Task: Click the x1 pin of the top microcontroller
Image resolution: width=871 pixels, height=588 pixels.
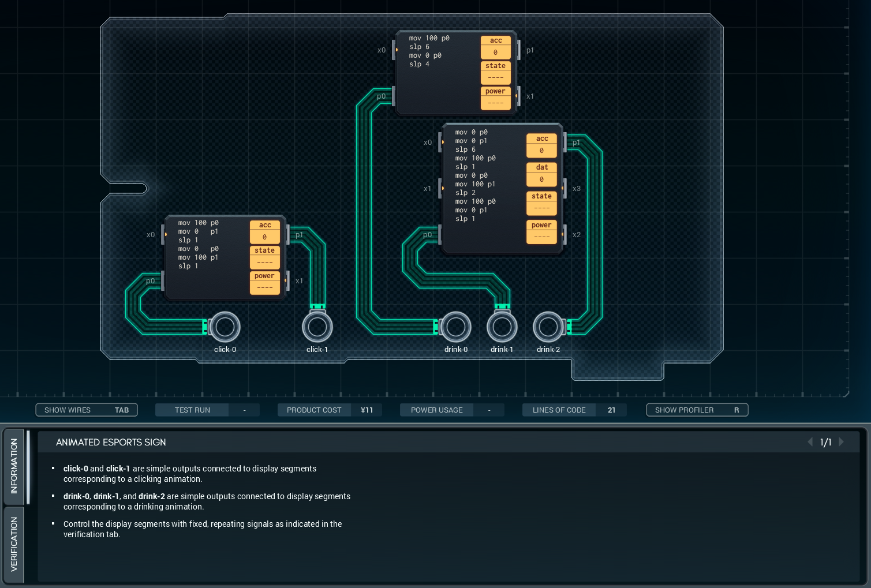Action: point(519,96)
